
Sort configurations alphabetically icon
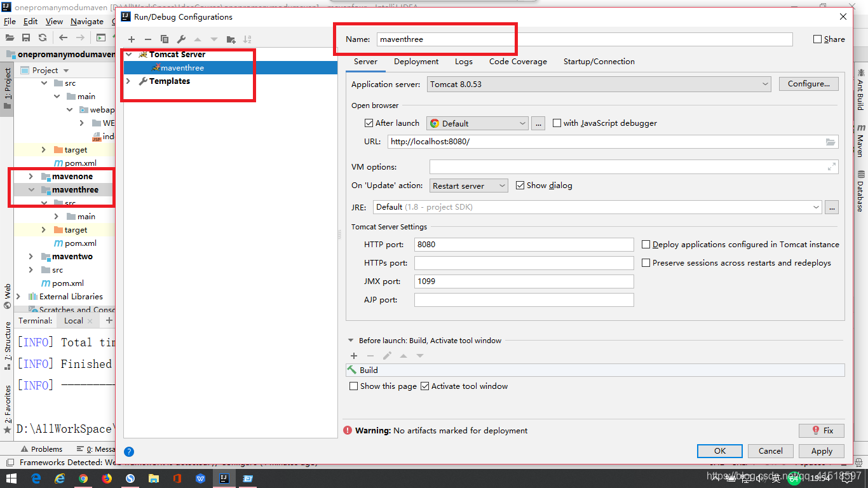coord(247,39)
